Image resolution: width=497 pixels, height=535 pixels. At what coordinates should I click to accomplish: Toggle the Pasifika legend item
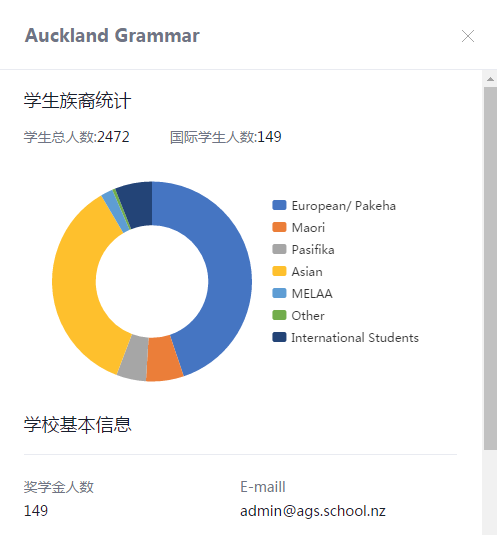tap(303, 249)
